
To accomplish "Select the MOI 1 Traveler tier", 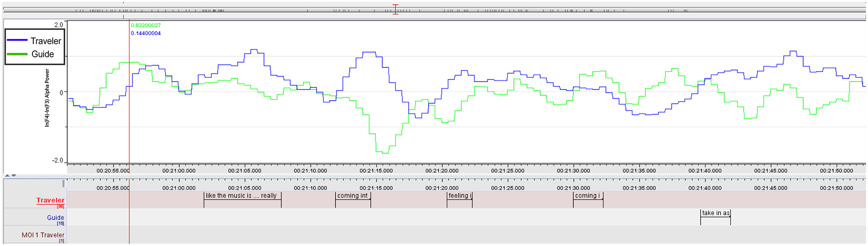I will click(43, 235).
